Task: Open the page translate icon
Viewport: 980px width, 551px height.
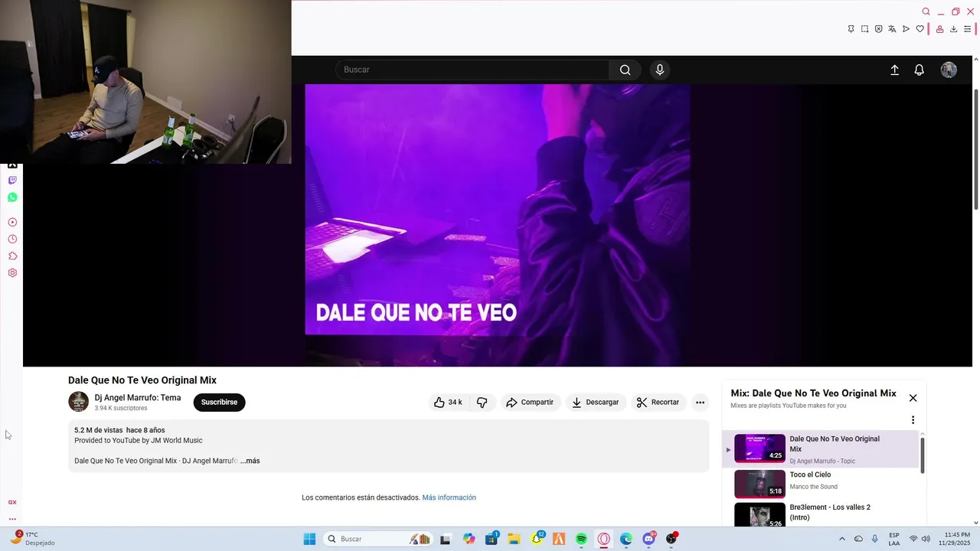Action: click(x=892, y=29)
